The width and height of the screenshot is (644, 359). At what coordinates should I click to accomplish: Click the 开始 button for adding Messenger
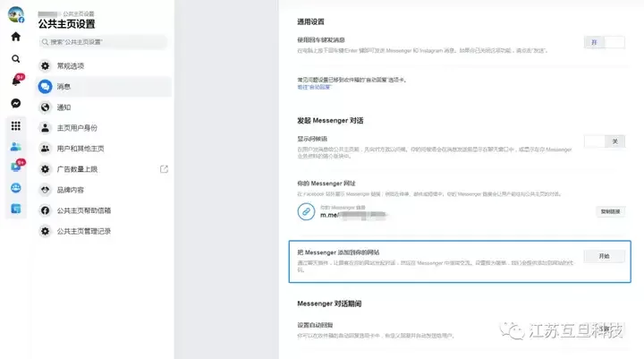[x=604, y=256]
